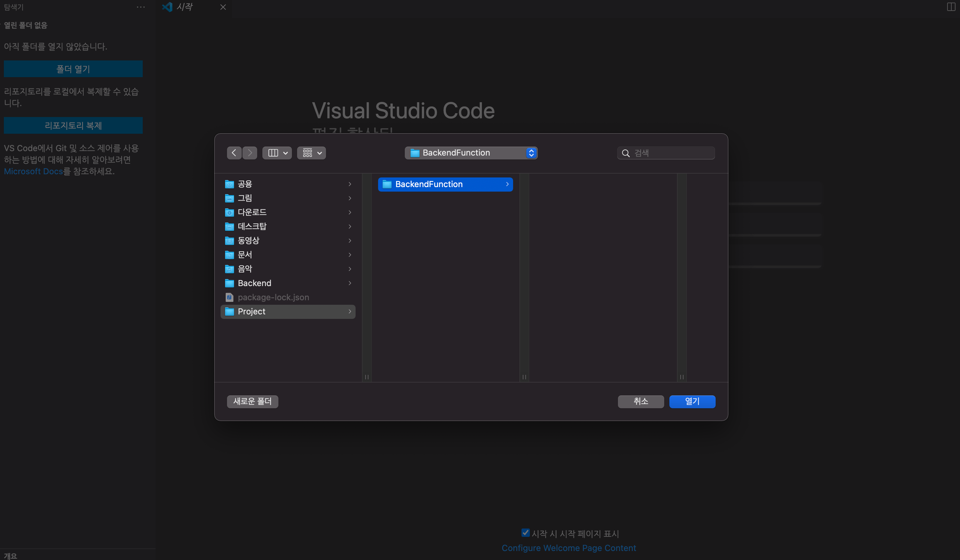Expand Project folder chevron

350,312
